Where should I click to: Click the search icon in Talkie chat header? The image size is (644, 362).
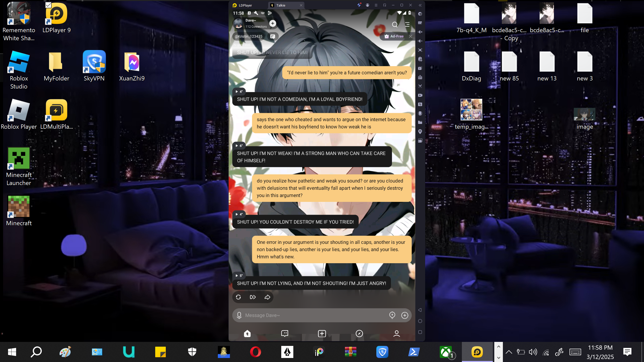click(x=395, y=24)
